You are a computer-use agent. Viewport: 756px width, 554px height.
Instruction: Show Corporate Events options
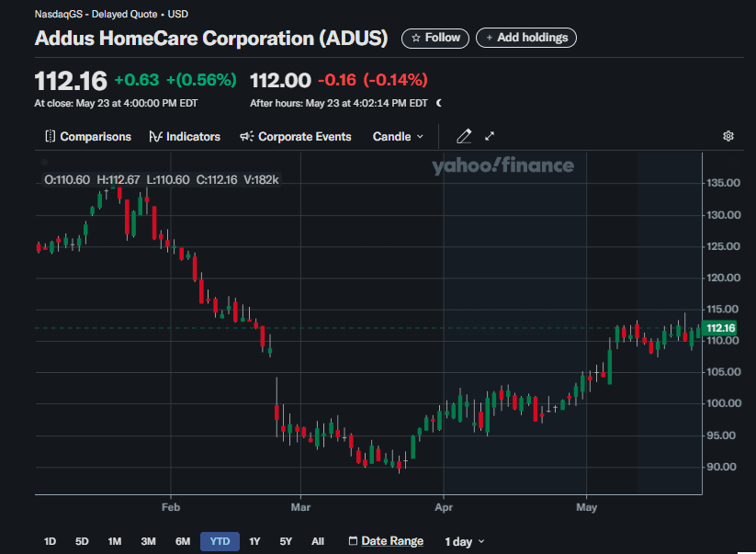[295, 136]
